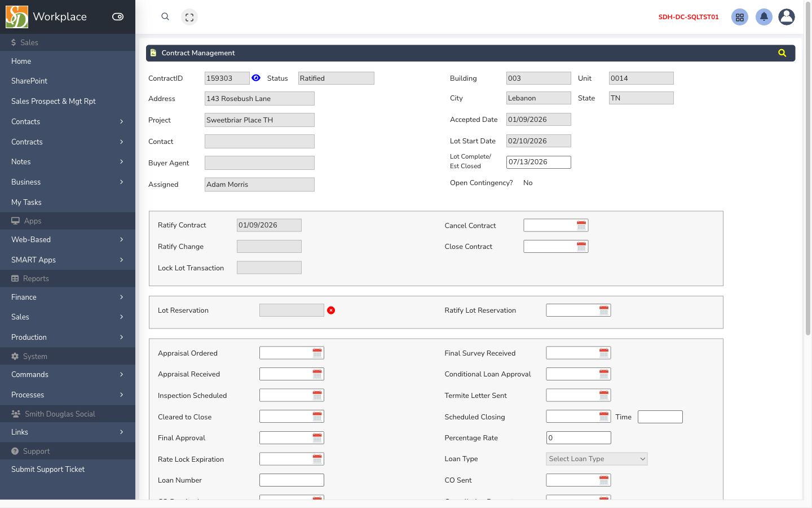
Task: Expand Commands system menu
Action: coord(68,374)
